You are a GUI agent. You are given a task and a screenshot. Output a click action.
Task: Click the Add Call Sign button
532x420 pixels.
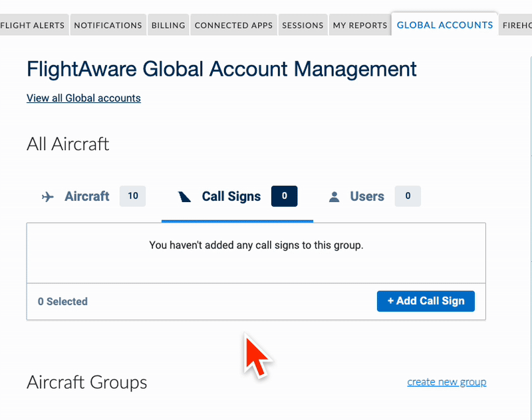point(426,301)
